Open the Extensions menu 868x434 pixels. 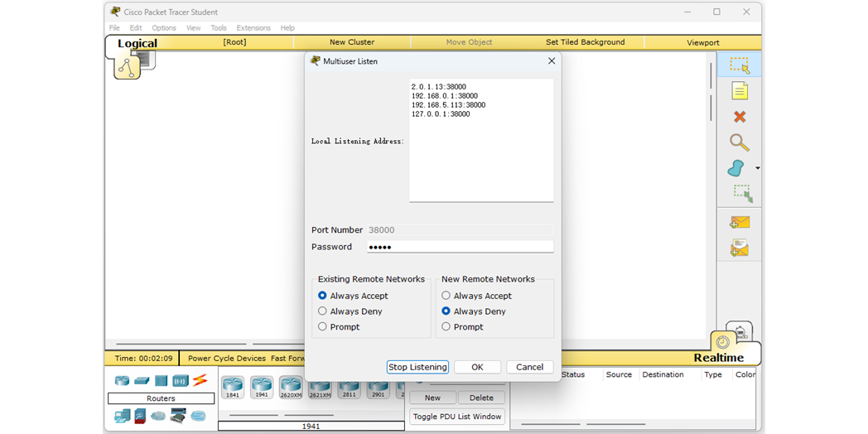253,28
